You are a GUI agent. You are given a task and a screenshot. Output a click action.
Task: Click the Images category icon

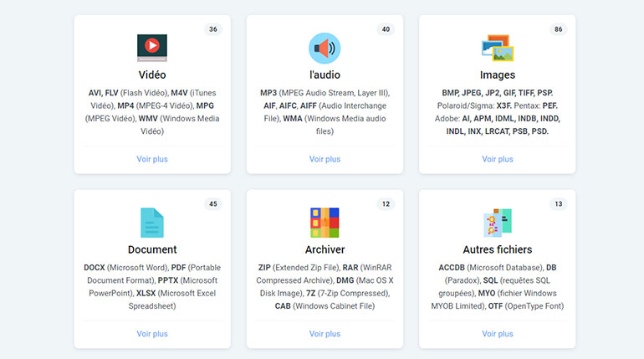pyautogui.click(x=497, y=49)
